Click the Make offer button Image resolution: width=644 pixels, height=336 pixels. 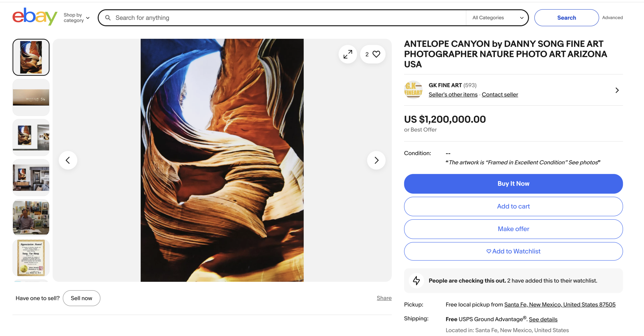click(513, 229)
